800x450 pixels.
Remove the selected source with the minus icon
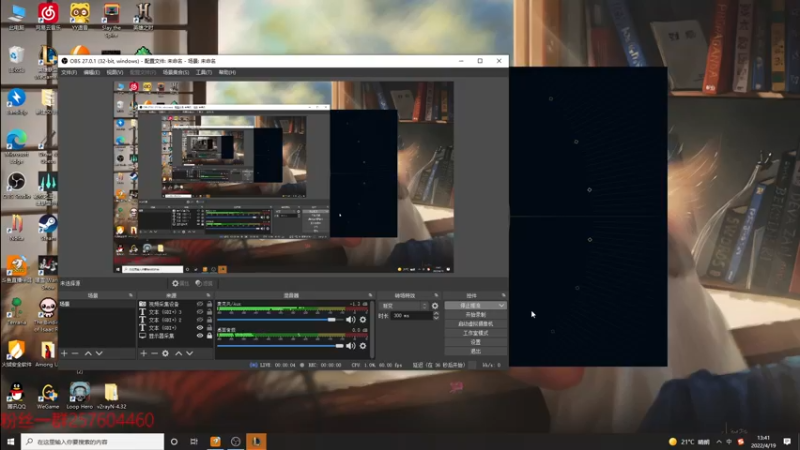154,353
